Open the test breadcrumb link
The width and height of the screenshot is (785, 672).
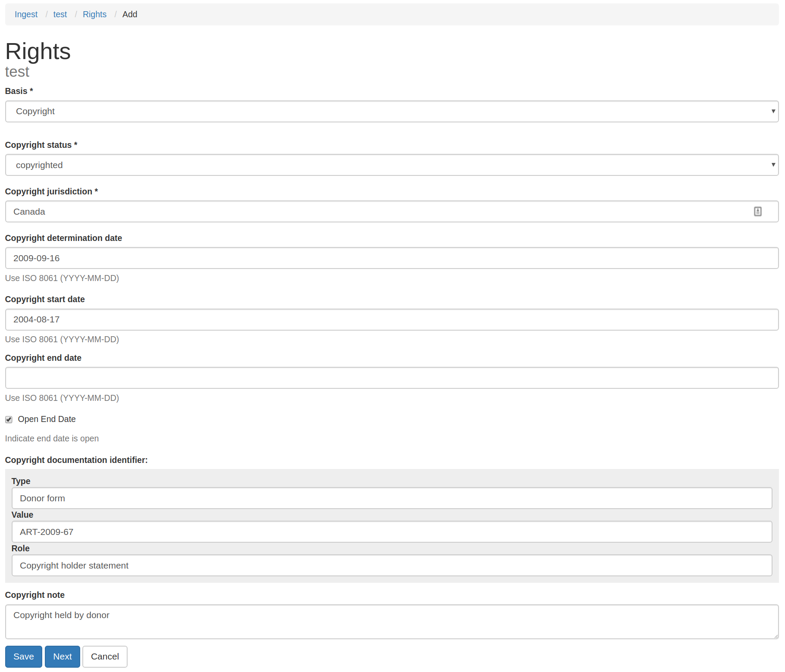pyautogui.click(x=60, y=14)
